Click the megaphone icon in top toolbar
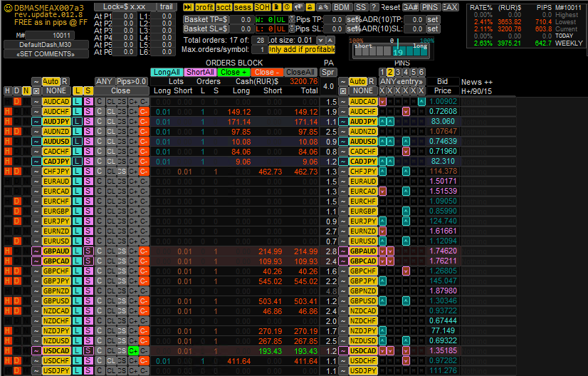Viewport: 588px width, 376px height. (298, 7)
